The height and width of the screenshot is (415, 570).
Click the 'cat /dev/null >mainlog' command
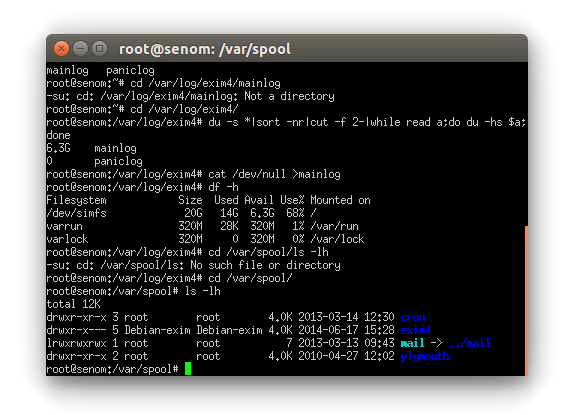pyautogui.click(x=274, y=174)
